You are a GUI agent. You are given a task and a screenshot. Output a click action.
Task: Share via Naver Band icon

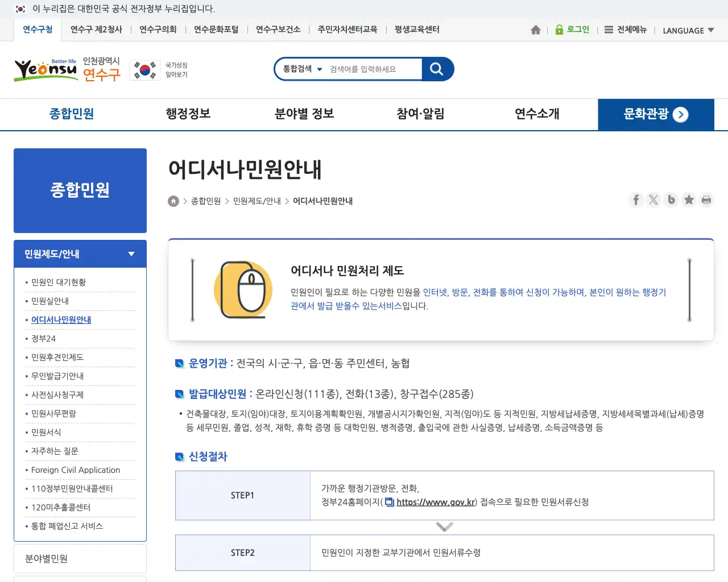[671, 199]
